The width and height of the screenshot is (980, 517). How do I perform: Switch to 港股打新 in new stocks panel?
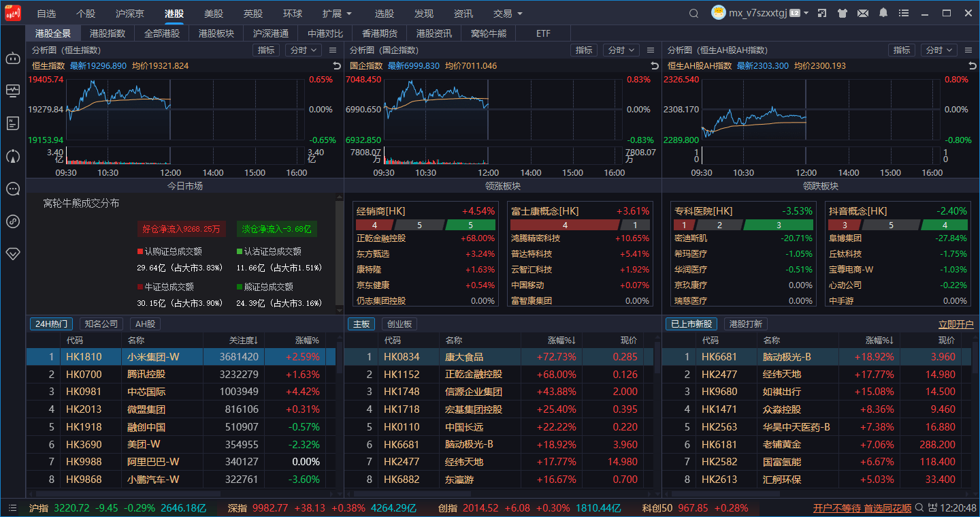click(746, 324)
